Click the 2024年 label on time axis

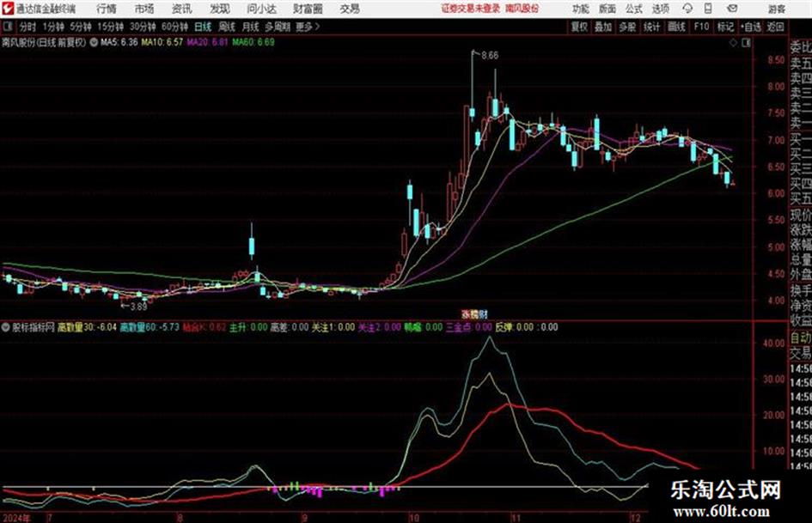click(16, 518)
